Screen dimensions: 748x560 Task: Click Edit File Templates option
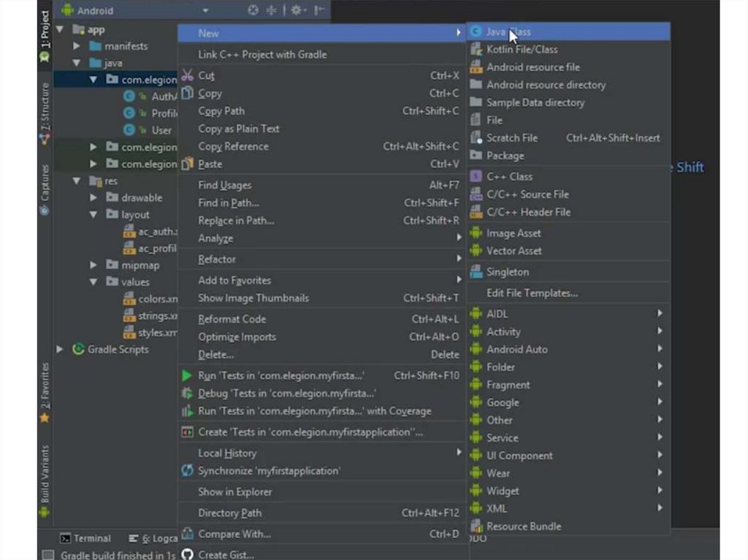[x=532, y=293]
